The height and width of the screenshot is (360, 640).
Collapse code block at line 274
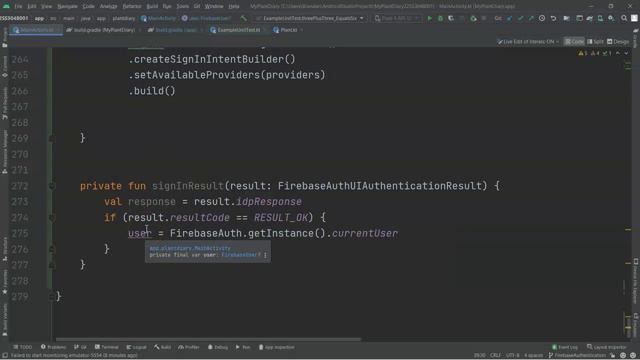[52, 218]
